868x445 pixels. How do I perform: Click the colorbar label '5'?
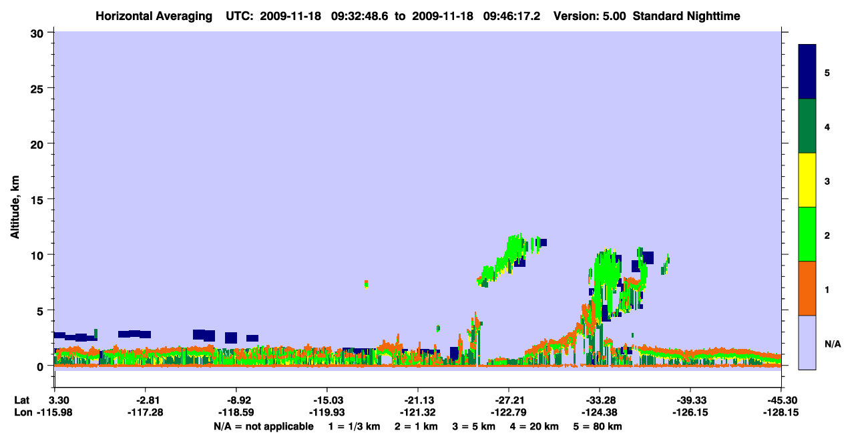tap(827, 72)
